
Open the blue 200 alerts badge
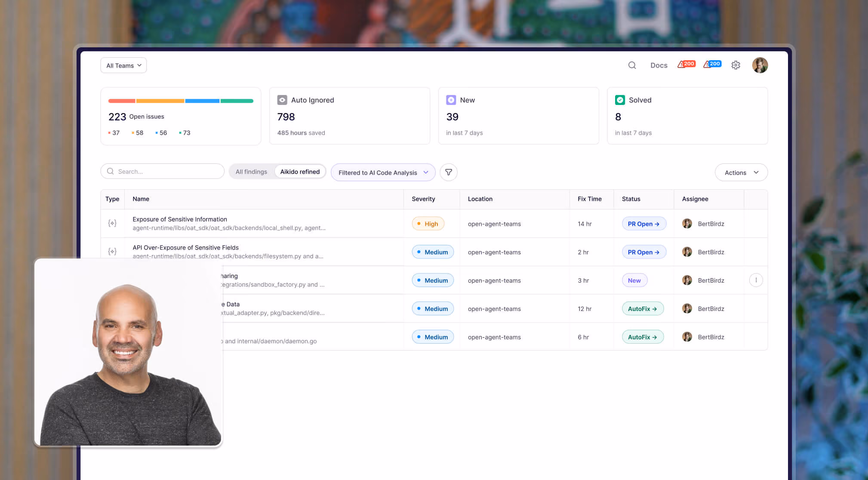712,64
